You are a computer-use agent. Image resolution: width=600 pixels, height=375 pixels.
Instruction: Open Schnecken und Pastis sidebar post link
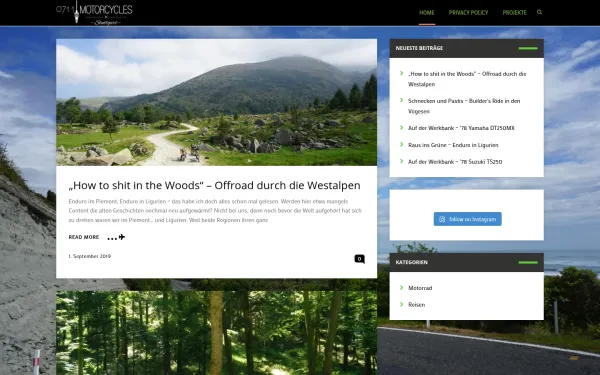coord(464,106)
